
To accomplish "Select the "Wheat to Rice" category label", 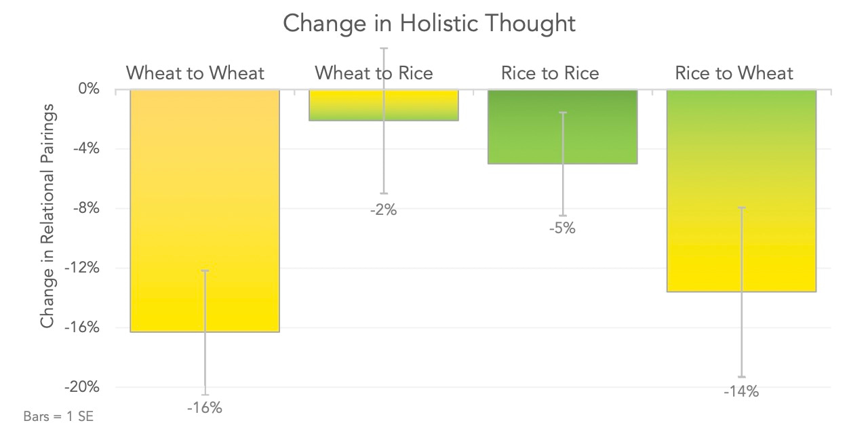I will (x=374, y=73).
